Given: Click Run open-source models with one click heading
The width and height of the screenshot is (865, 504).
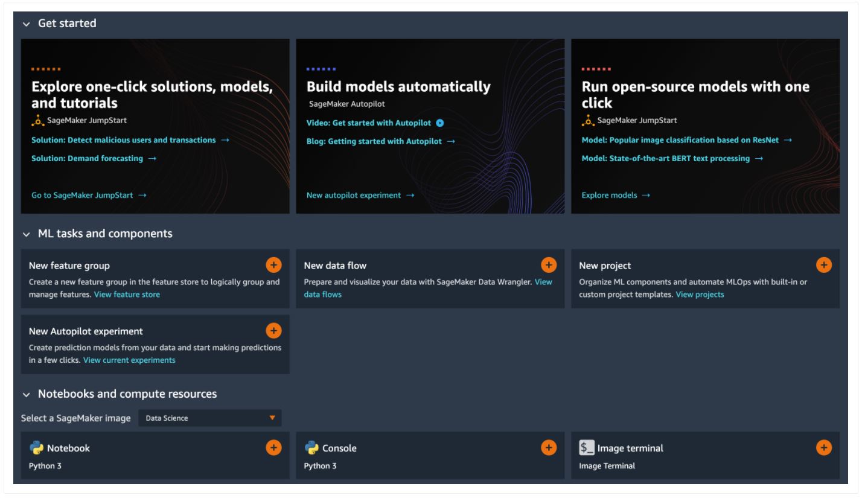Looking at the screenshot, I should (x=695, y=95).
